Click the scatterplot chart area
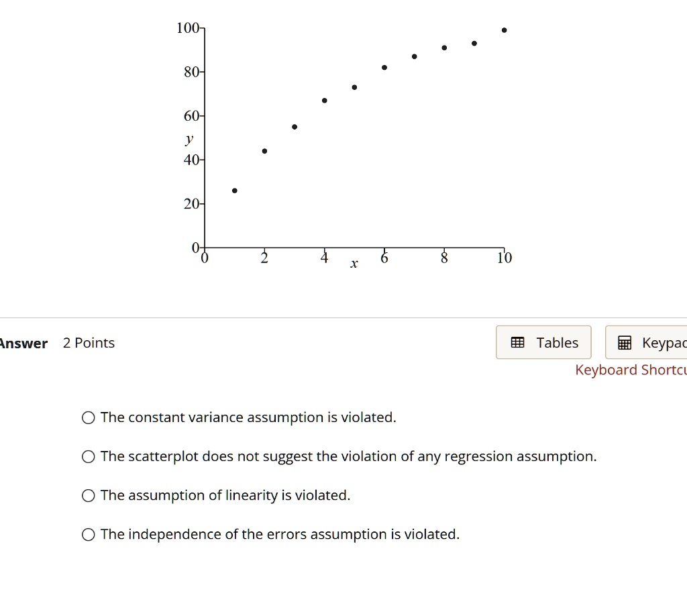The height and width of the screenshot is (616, 687). pos(356,134)
